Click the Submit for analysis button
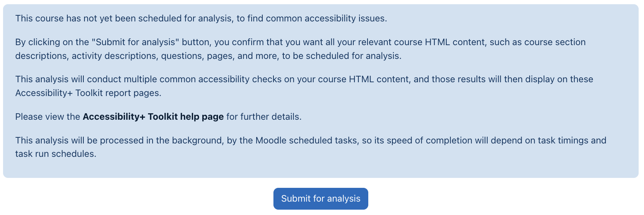The width and height of the screenshot is (644, 215). click(320, 199)
